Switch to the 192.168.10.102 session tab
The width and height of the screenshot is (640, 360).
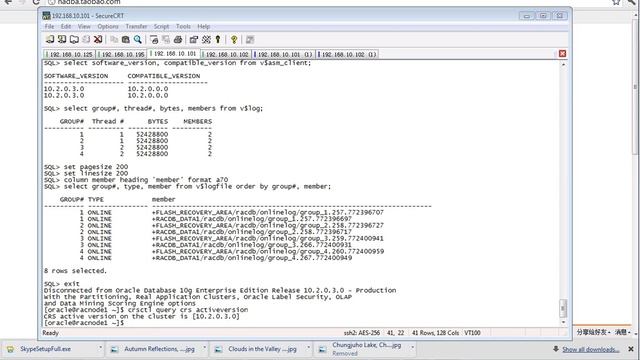click(x=226, y=54)
